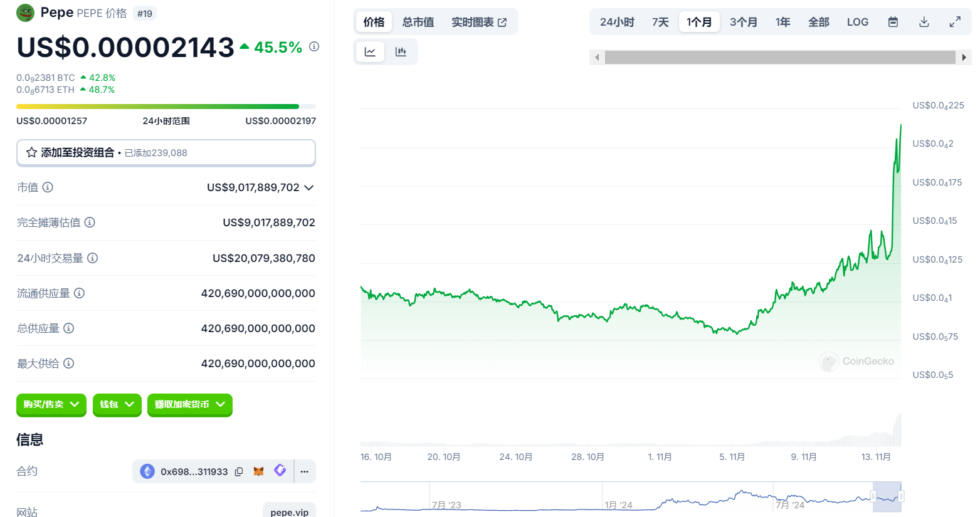980x517 pixels.
Task: Switch to candlestick chart view icon
Action: (401, 52)
